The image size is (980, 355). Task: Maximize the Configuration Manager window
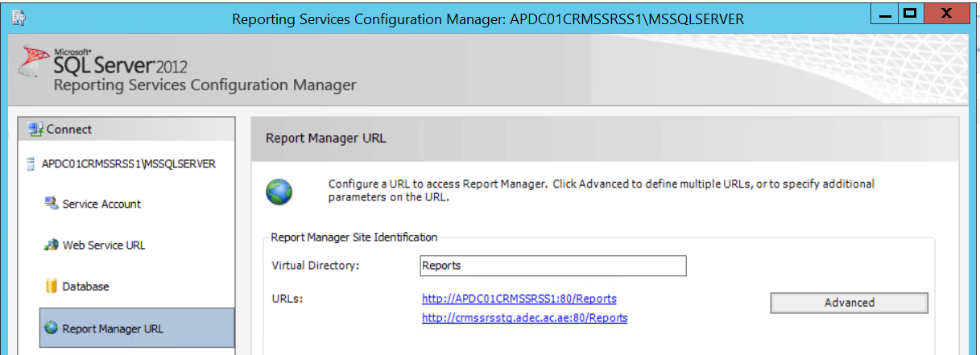tap(910, 13)
